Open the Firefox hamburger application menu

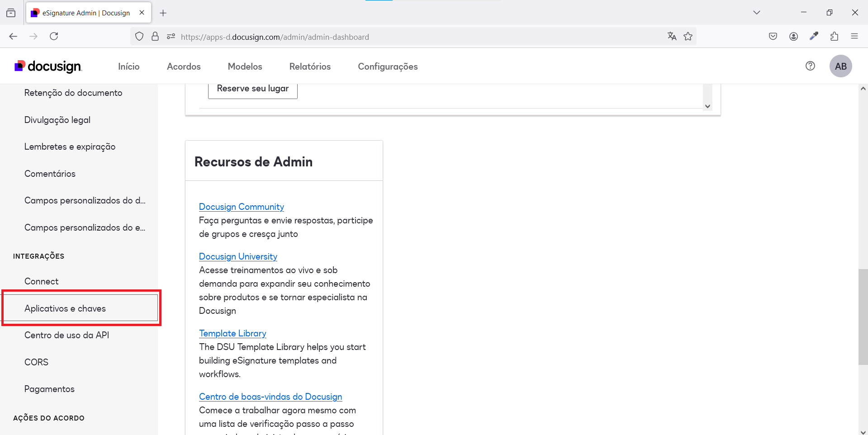pos(854,37)
